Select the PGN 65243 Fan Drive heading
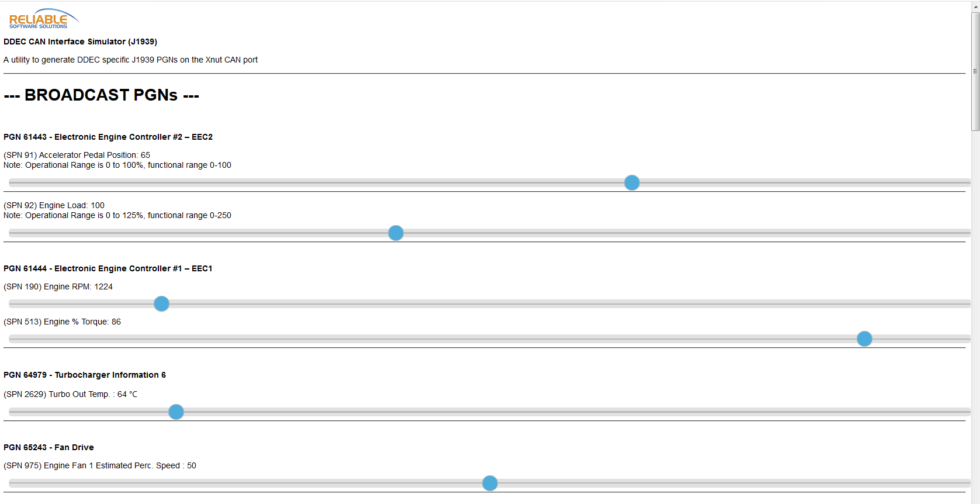Viewport: 980px width, 504px height. coord(49,447)
